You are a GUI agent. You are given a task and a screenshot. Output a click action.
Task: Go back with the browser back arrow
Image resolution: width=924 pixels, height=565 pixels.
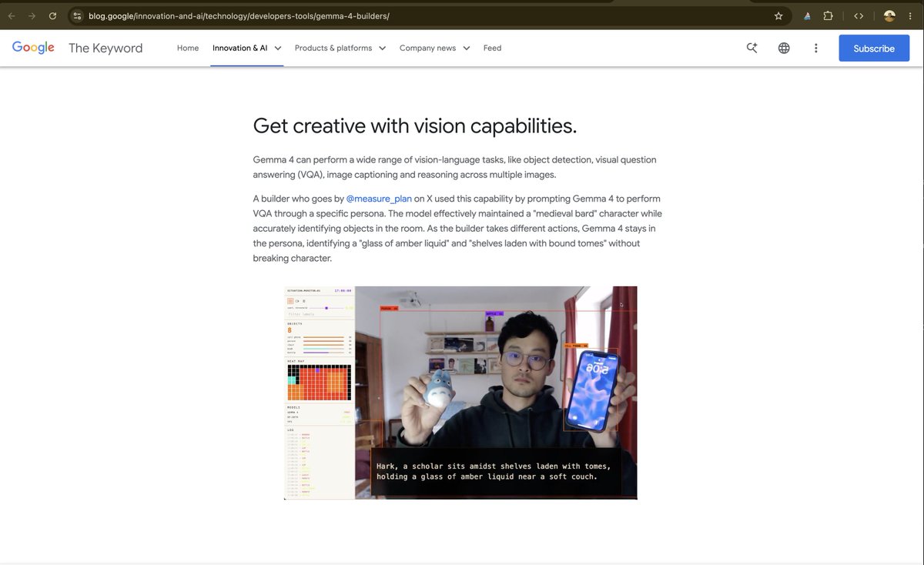click(12, 16)
